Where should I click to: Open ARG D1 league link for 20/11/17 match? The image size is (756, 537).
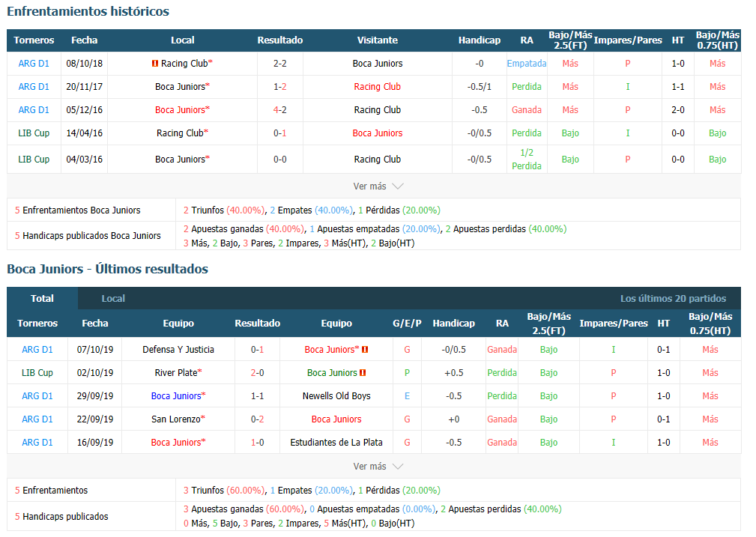(34, 87)
